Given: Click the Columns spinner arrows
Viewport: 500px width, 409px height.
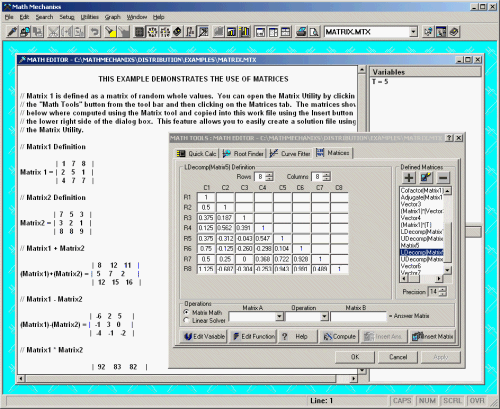Looking at the screenshot, I should 327,177.
